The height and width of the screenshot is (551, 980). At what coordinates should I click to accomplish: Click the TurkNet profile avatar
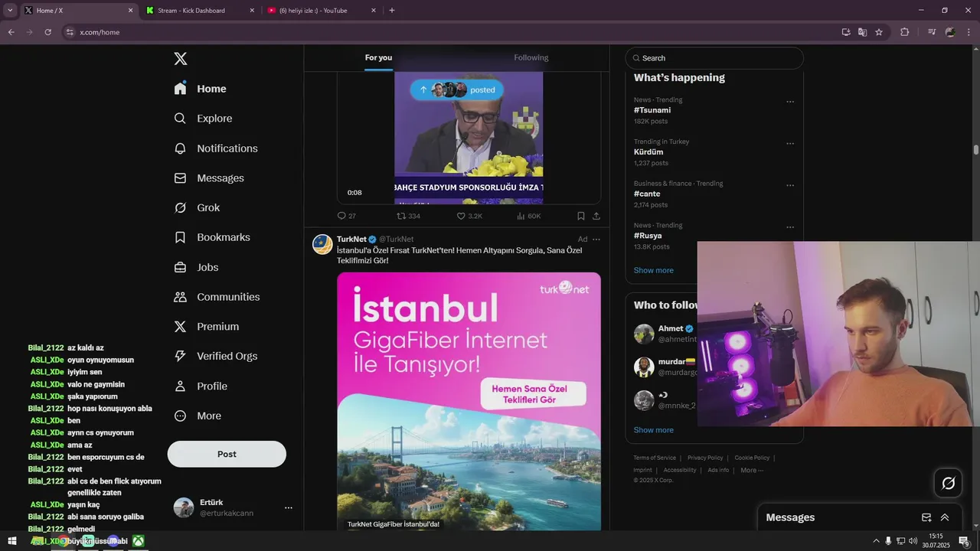(x=322, y=244)
